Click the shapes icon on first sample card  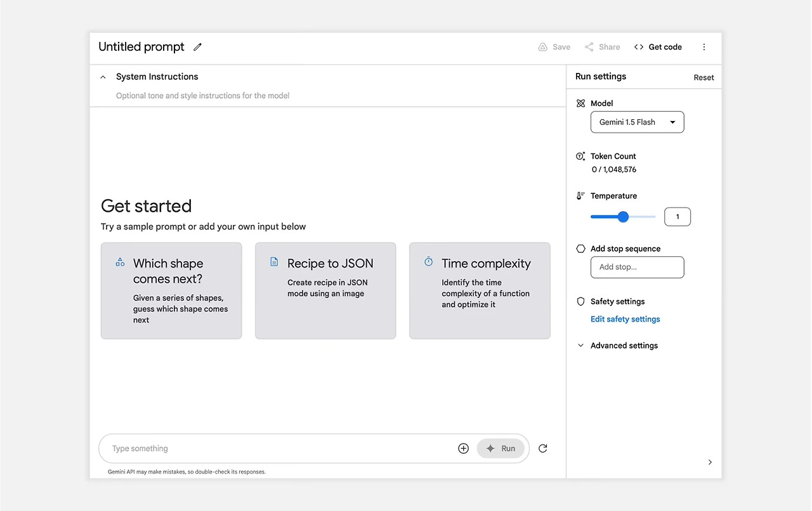coord(120,262)
